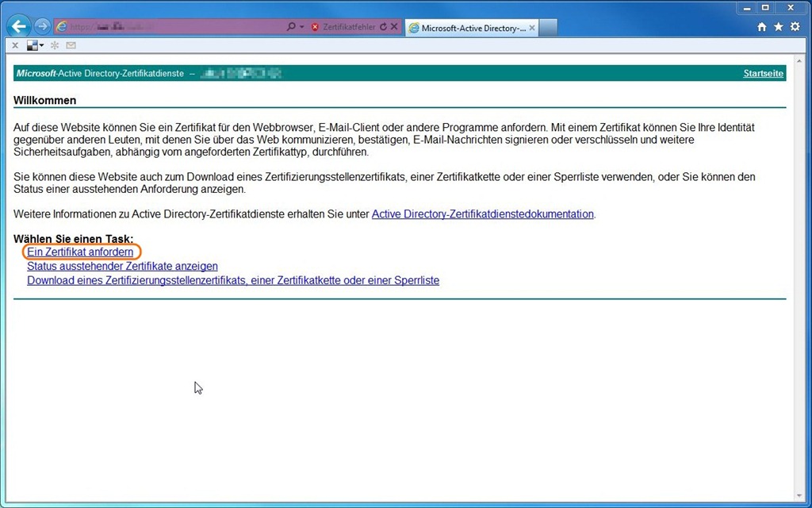Click the stop loading X in address bar
812x508 pixels.
pyautogui.click(x=394, y=27)
